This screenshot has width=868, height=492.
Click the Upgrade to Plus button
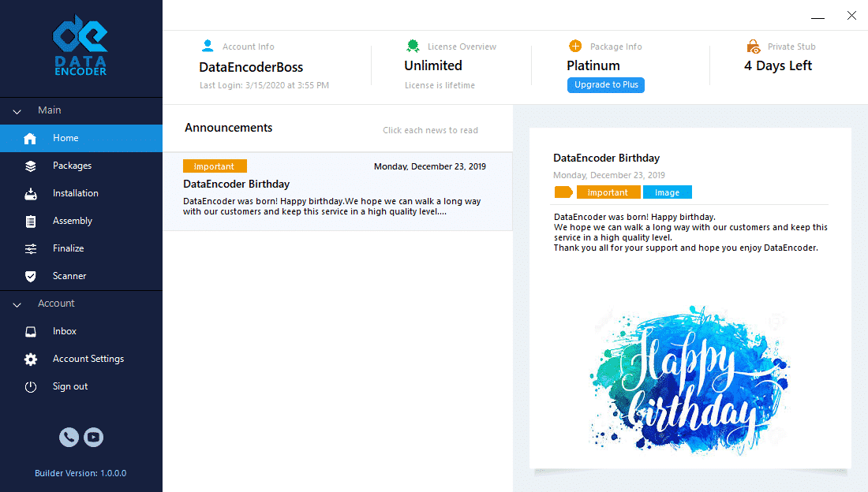pyautogui.click(x=605, y=84)
